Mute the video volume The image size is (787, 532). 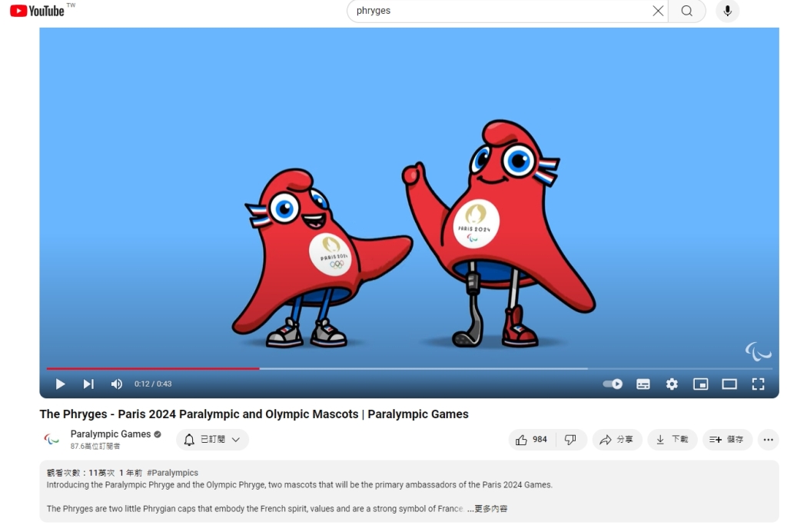117,384
